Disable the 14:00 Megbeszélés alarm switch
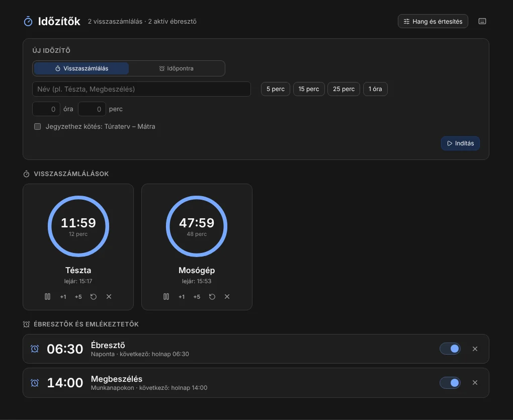 (450, 383)
